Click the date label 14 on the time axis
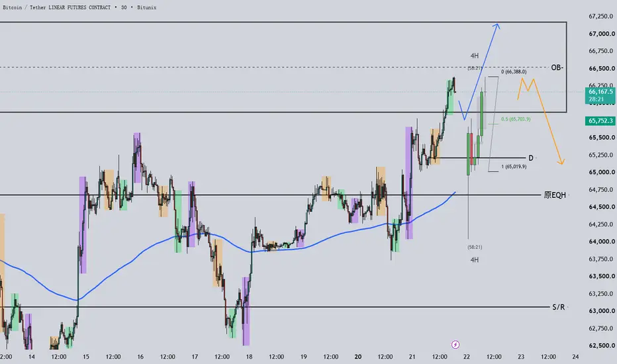 (32, 357)
